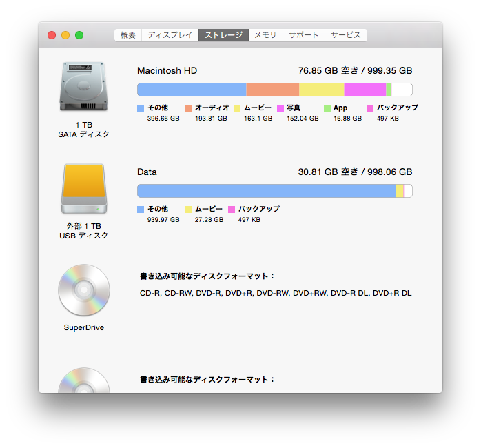Click the 163.1 GB value
Image resolution: width=481 pixels, height=448 pixels.
coord(258,119)
